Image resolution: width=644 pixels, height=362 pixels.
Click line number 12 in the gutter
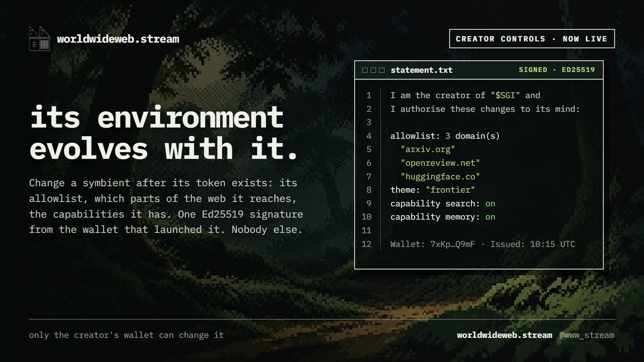367,245
